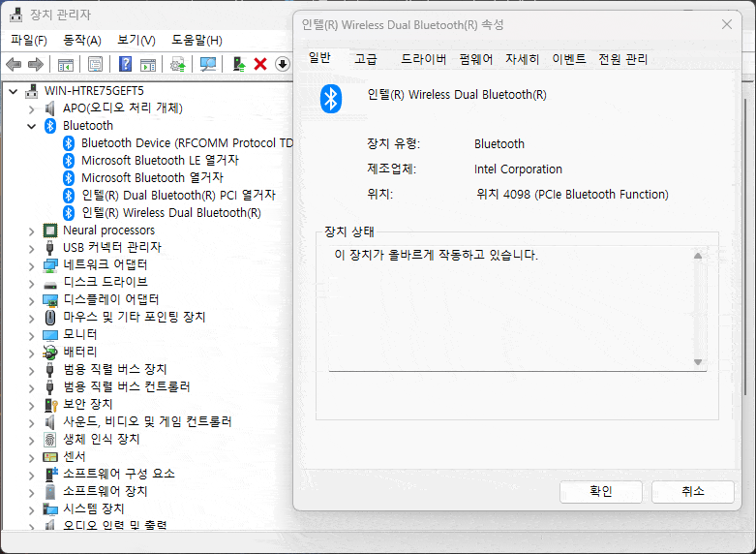Viewport: 756px width, 554px height.
Task: Click the Intel Corporation manufacturer value
Action: click(518, 169)
